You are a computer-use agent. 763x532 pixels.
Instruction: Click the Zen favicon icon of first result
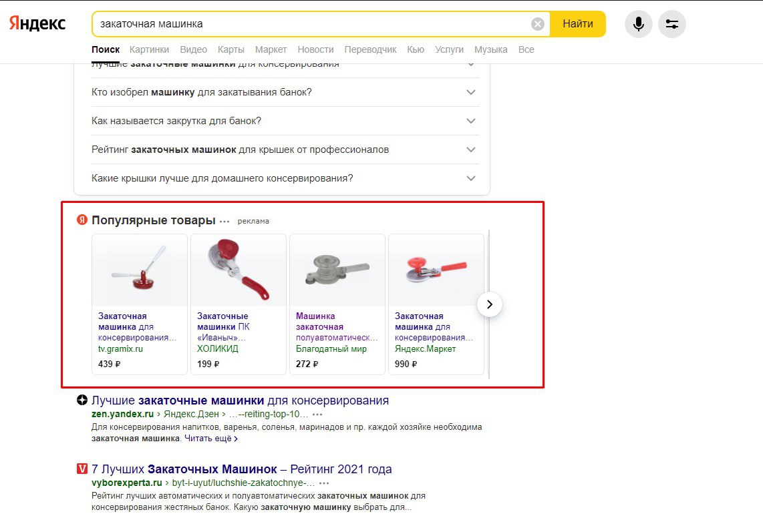pos(82,401)
